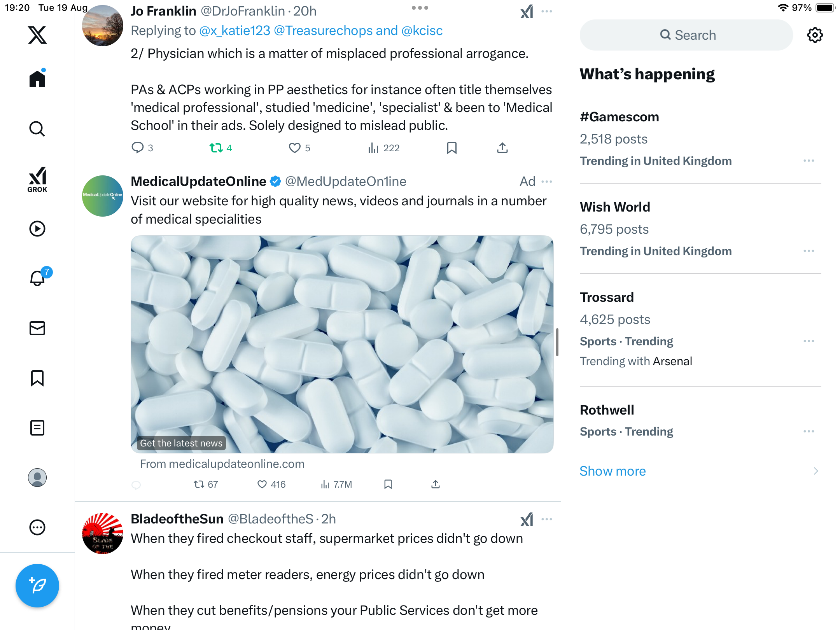Open the video play icon in sidebar
The height and width of the screenshot is (630, 840).
(37, 229)
